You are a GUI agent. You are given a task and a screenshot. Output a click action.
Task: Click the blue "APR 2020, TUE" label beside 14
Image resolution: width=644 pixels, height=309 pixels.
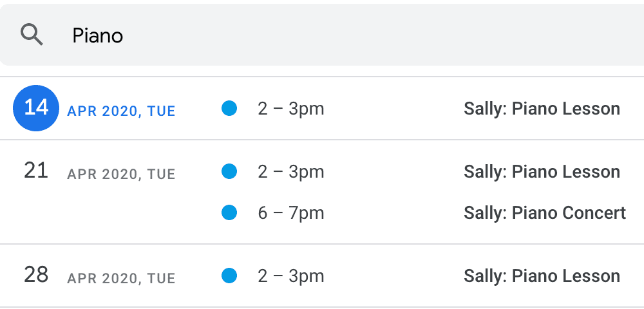(121, 111)
